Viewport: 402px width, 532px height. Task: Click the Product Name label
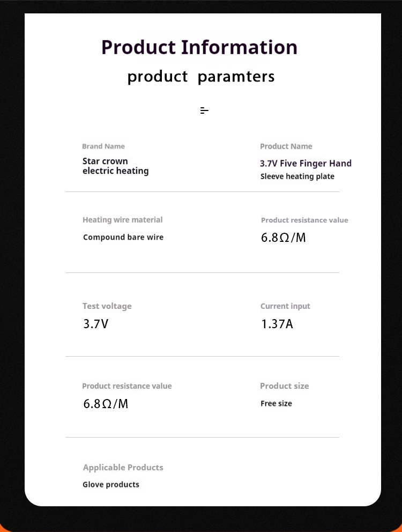click(x=286, y=146)
